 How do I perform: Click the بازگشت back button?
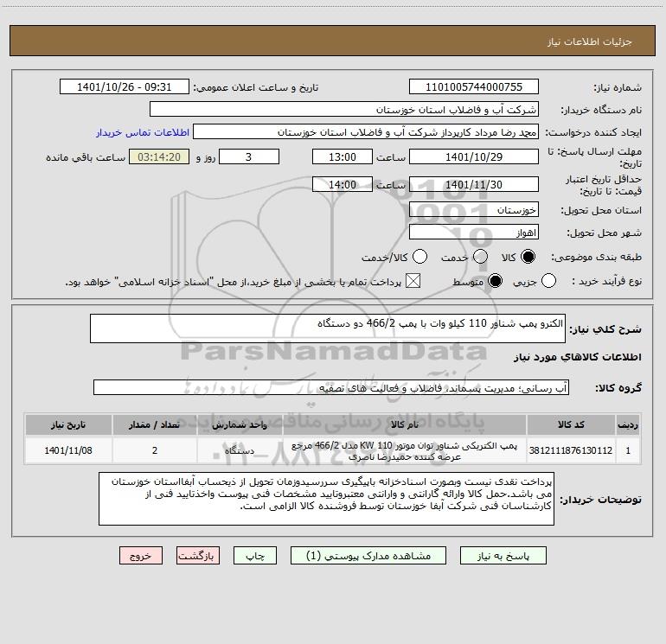tap(198, 556)
